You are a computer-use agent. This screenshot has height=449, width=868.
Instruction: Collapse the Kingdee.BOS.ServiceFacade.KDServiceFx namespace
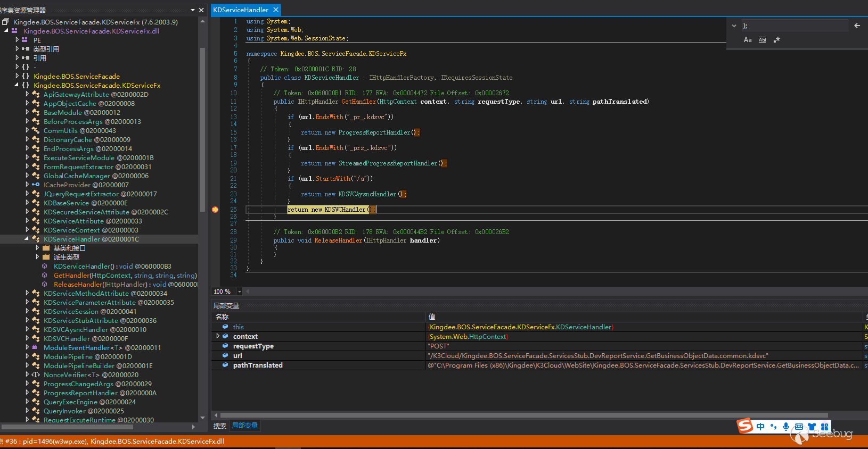pyautogui.click(x=17, y=85)
